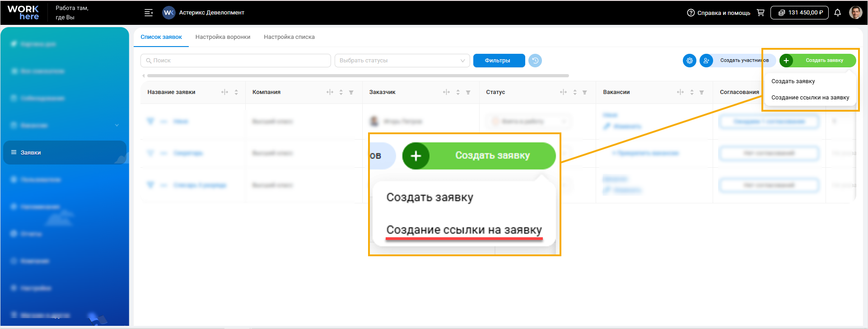The height and width of the screenshot is (329, 868).
Task: Switch to the Настройка воронки tab
Action: (223, 37)
